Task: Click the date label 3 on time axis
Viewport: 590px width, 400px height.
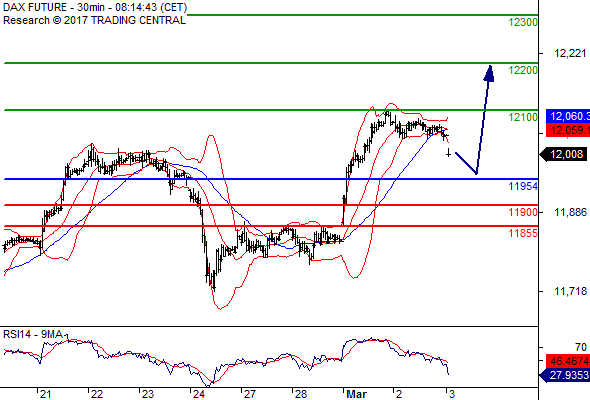Action: click(452, 394)
